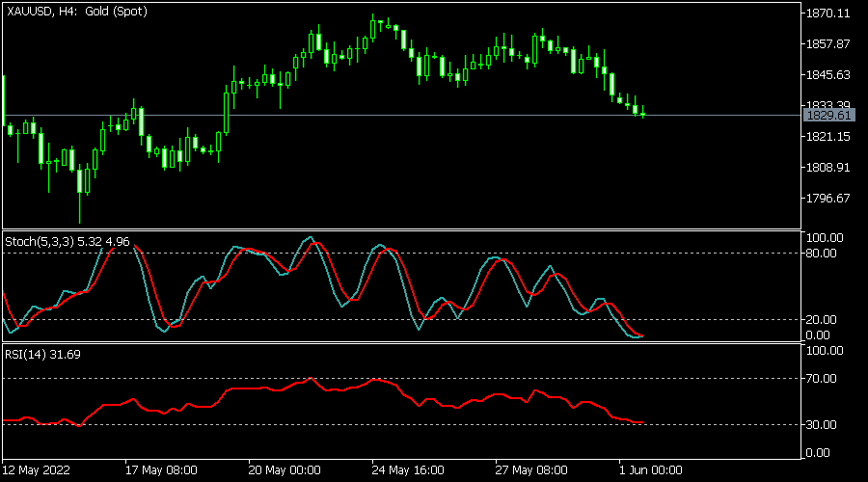Click the 20 May 00:00 time label
The height and width of the screenshot is (482, 868).
(285, 470)
